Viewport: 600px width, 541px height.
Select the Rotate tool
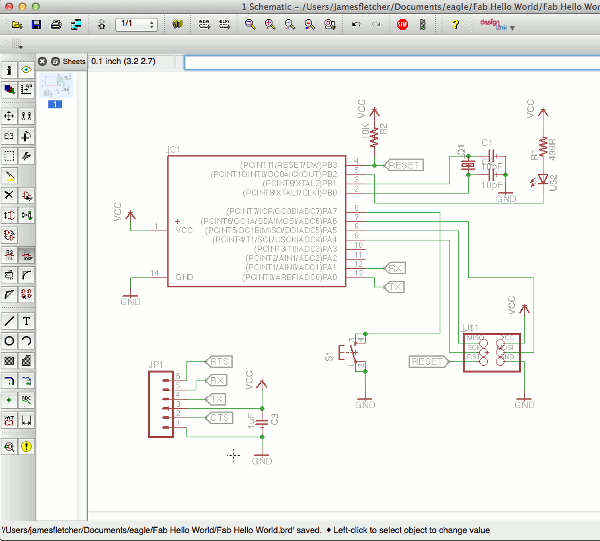click(x=26, y=136)
